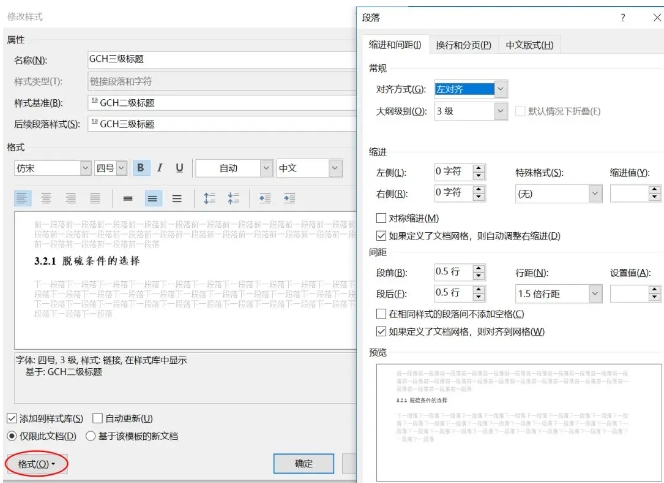Set double line spacing icon
This screenshot has height=483, width=664.
click(177, 198)
